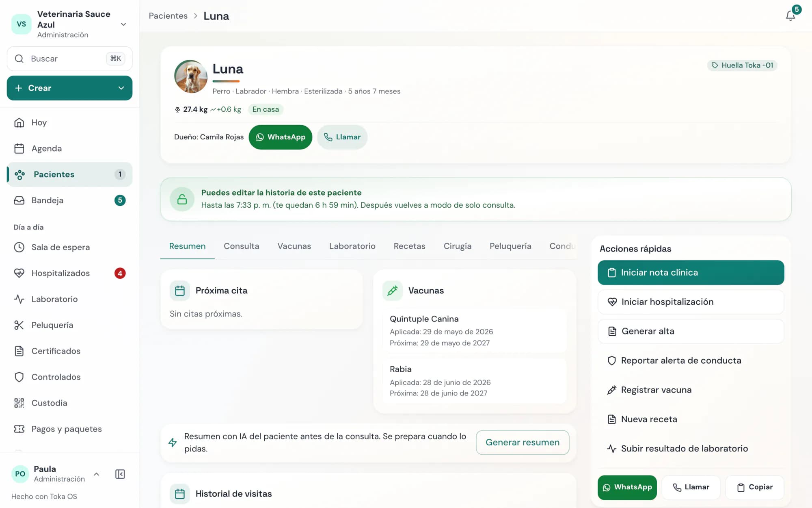Click Iniciar nota clínica
Viewport: 812px width, 508px height.
[691, 273]
